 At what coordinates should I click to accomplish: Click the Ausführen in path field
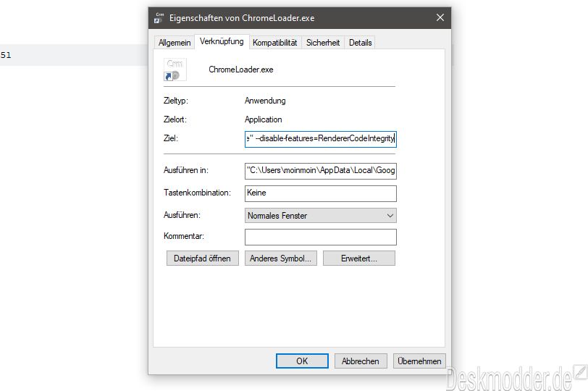tap(321, 171)
